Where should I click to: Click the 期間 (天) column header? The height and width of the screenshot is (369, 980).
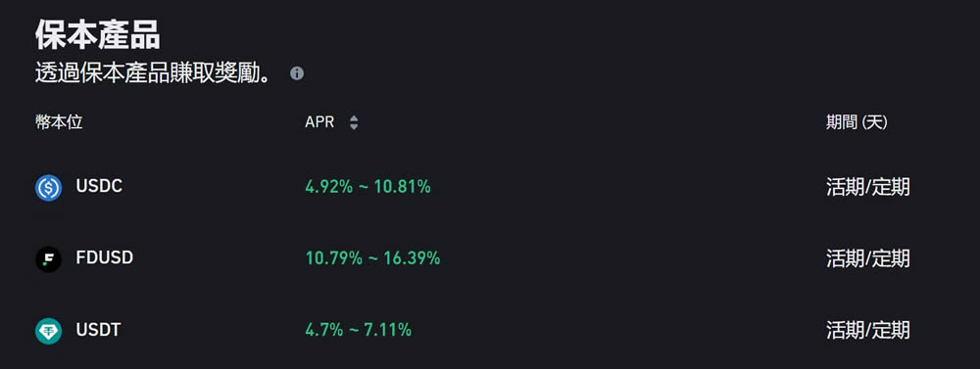coord(857,122)
